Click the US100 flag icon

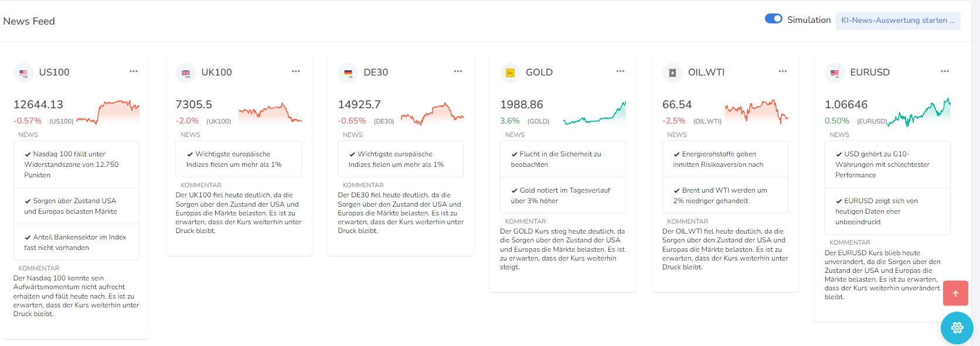[x=23, y=73]
